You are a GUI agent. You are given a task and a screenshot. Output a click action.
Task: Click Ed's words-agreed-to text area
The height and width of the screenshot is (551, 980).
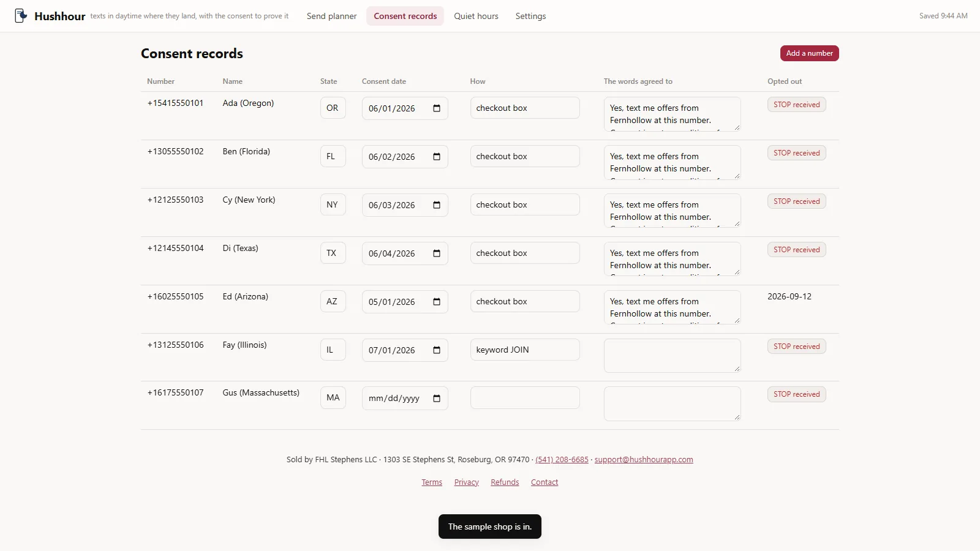point(672,307)
